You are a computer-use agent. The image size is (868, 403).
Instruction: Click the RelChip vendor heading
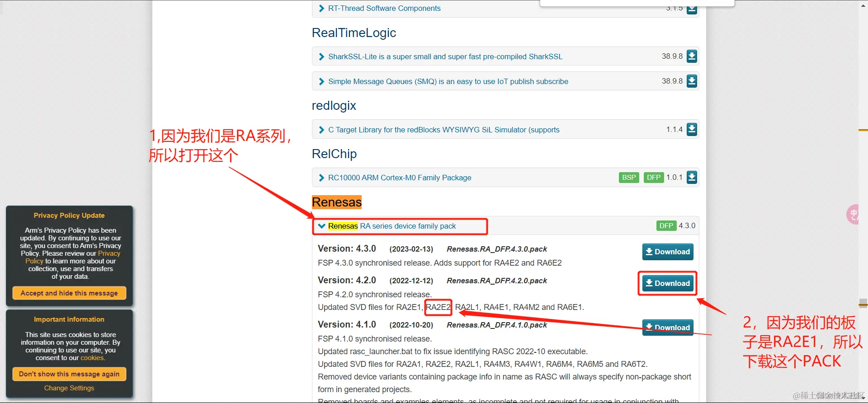pos(335,154)
